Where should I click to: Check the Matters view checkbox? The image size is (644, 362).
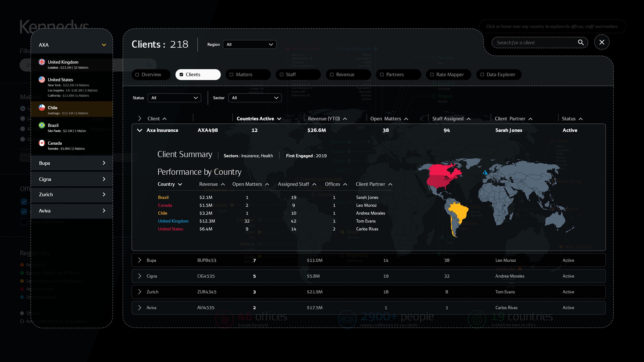coord(231,75)
